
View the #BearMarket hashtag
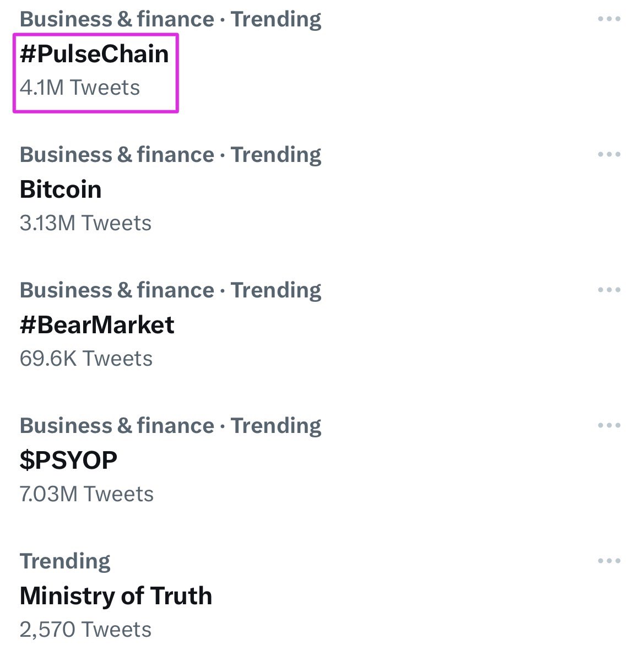click(x=97, y=325)
